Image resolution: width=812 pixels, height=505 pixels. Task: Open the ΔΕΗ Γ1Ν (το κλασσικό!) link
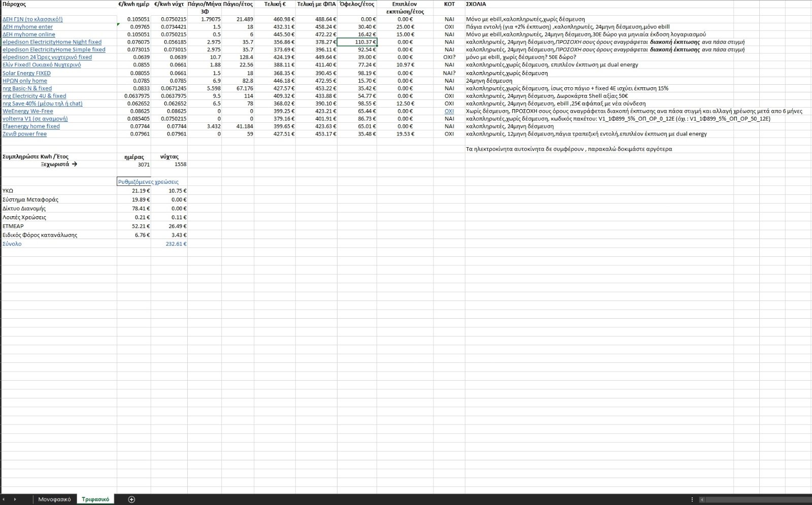pos(32,19)
